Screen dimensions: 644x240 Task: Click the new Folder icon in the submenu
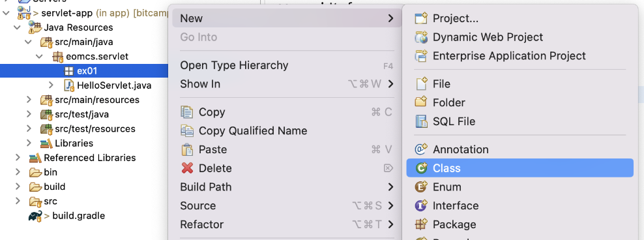pyautogui.click(x=421, y=102)
